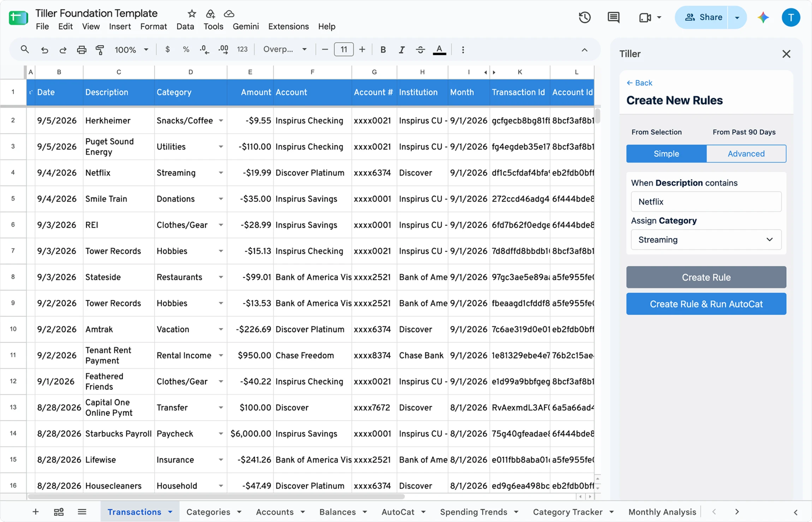This screenshot has width=812, height=522.
Task: Switch to the Spending Trends sheet tab
Action: click(x=473, y=512)
